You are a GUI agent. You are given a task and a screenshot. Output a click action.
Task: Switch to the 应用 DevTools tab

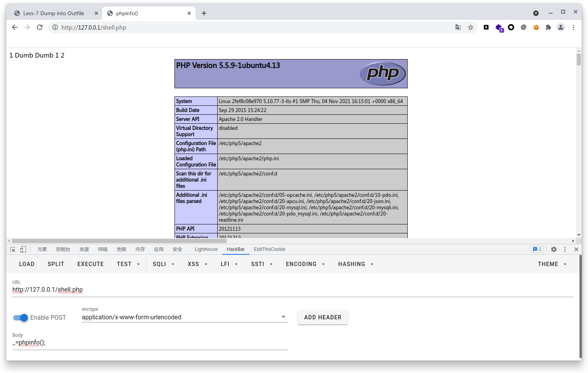pyautogui.click(x=159, y=249)
